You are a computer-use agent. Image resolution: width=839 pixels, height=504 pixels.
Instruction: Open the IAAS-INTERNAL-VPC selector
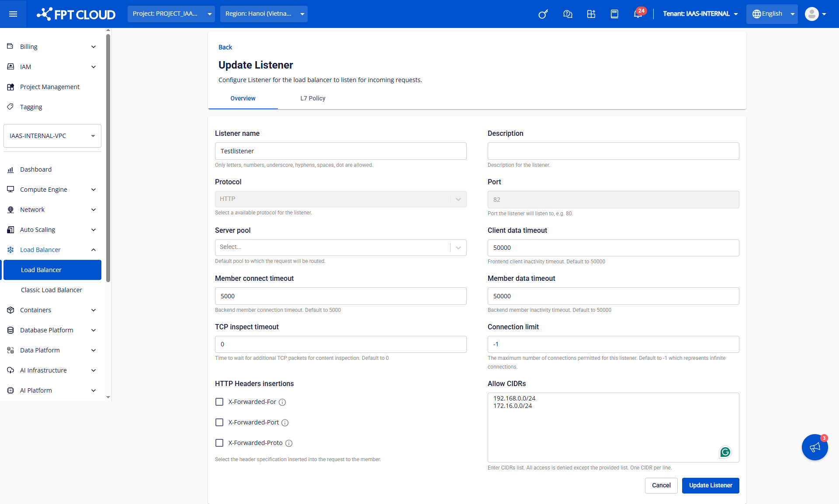pyautogui.click(x=52, y=136)
